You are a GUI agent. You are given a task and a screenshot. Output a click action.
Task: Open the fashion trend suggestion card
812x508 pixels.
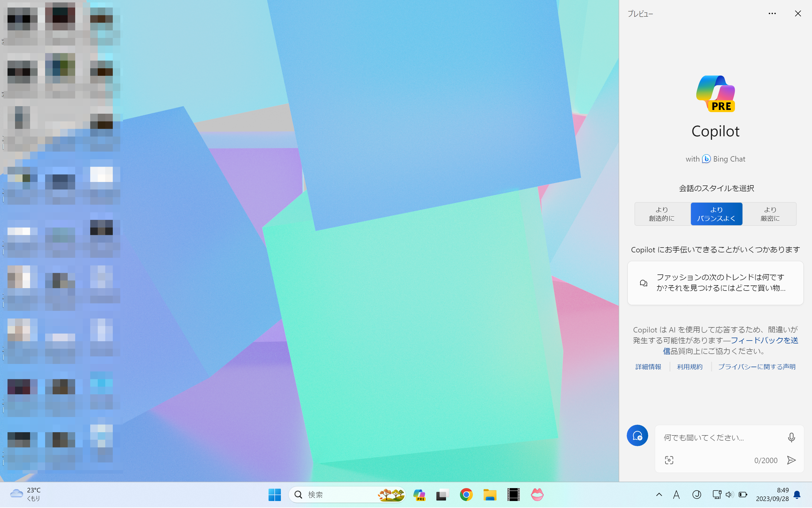tap(715, 283)
